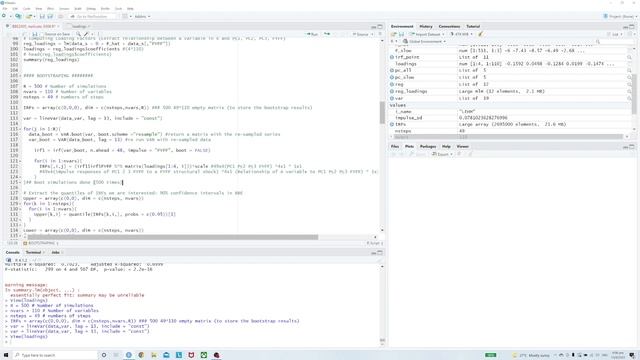The width and height of the screenshot is (640, 360).
Task: Open the Import Dataset dropdown
Action: click(427, 34)
